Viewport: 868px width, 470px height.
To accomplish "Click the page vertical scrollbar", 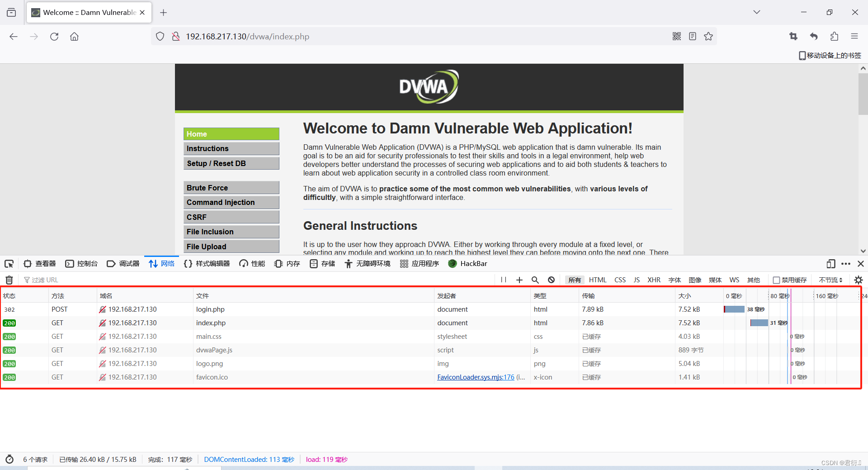I will 863,94.
